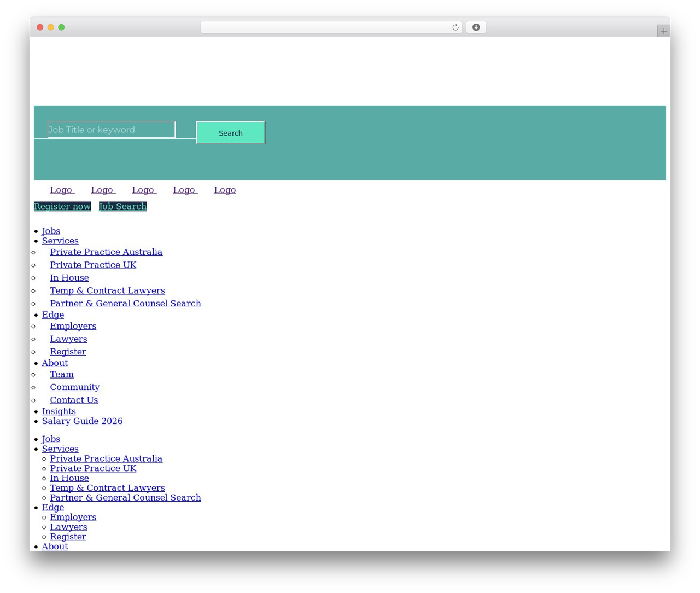This screenshot has height=593, width=700.
Task: Open Edge in the lower navigation list
Action: (53, 507)
